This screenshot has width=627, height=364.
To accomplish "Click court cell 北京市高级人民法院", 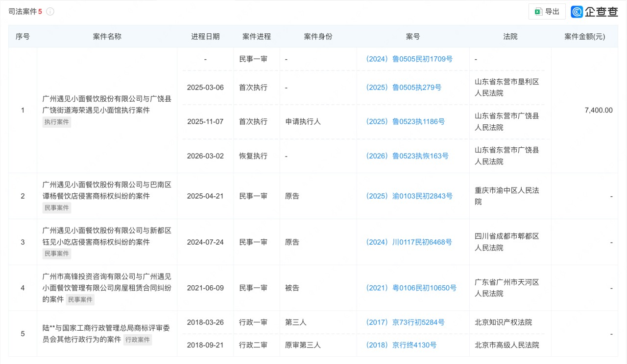I will pyautogui.click(x=507, y=345).
